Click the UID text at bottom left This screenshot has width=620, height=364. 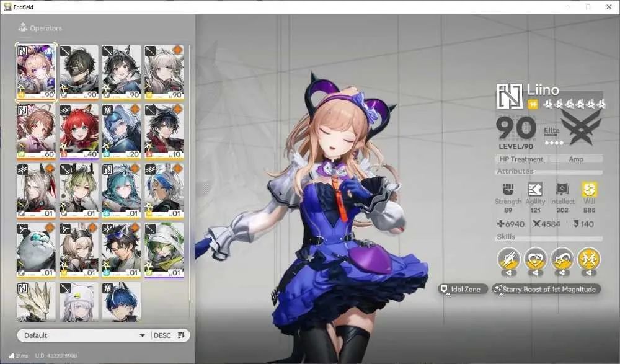tap(56, 356)
